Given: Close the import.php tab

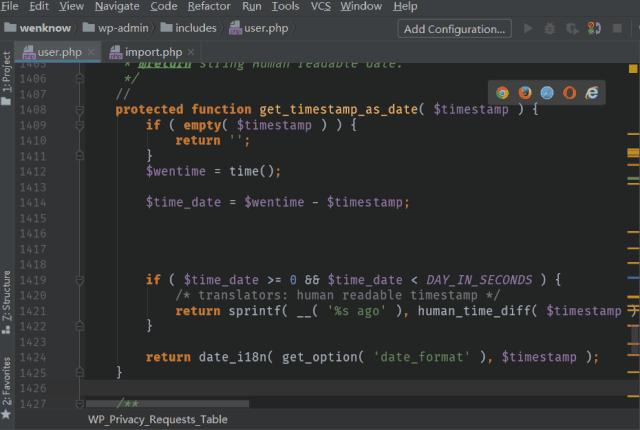Looking at the screenshot, I should [191, 52].
